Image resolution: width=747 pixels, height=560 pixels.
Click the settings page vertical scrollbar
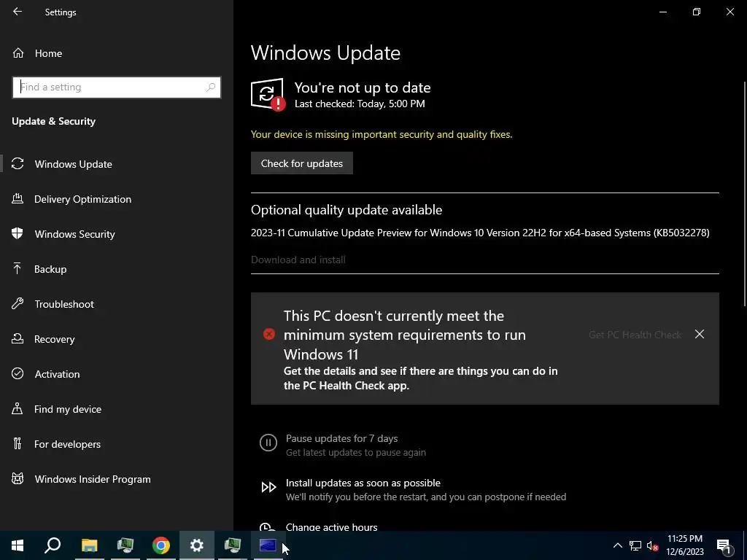[744, 194]
